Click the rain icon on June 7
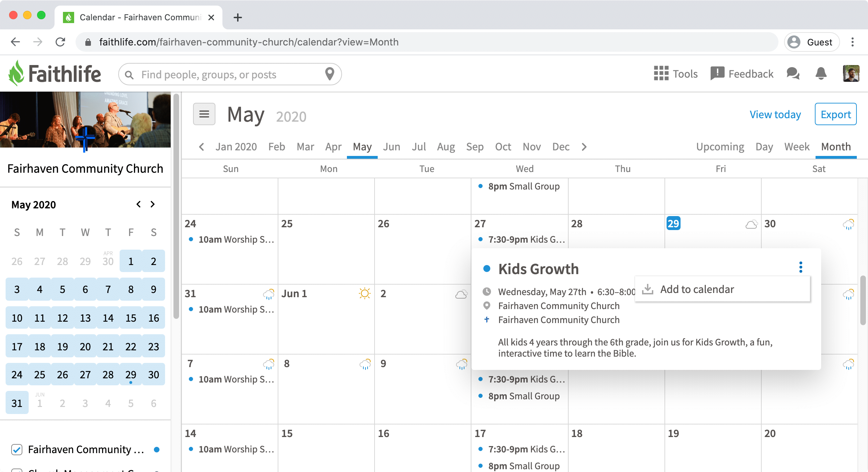Viewport: 868px width, 472px height. (x=269, y=364)
